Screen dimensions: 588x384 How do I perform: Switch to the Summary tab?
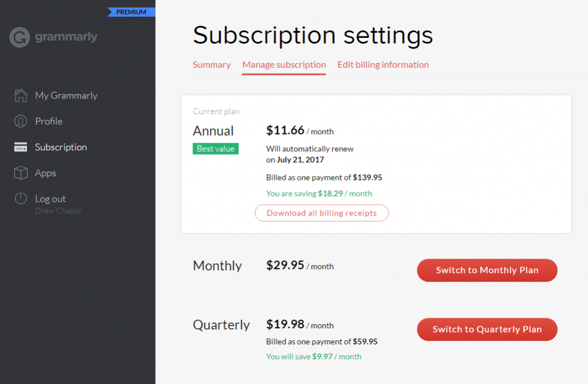pos(211,64)
